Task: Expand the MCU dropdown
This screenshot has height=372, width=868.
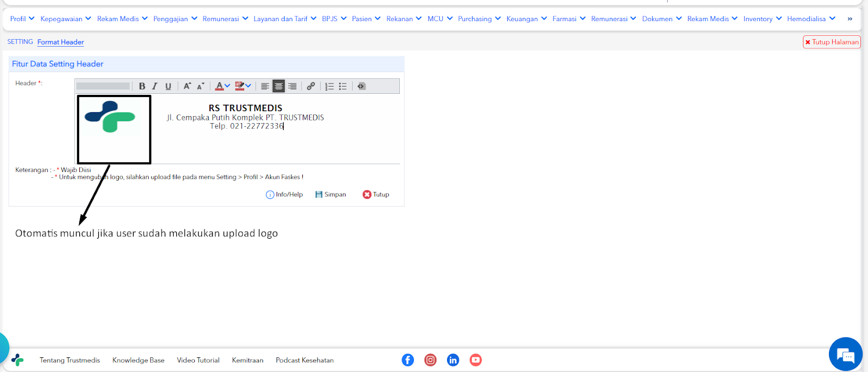Action: 440,18
